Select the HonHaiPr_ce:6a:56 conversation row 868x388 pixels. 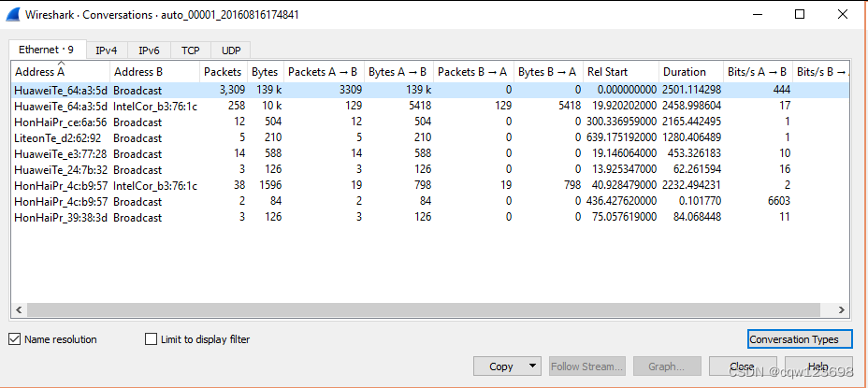tap(430, 122)
